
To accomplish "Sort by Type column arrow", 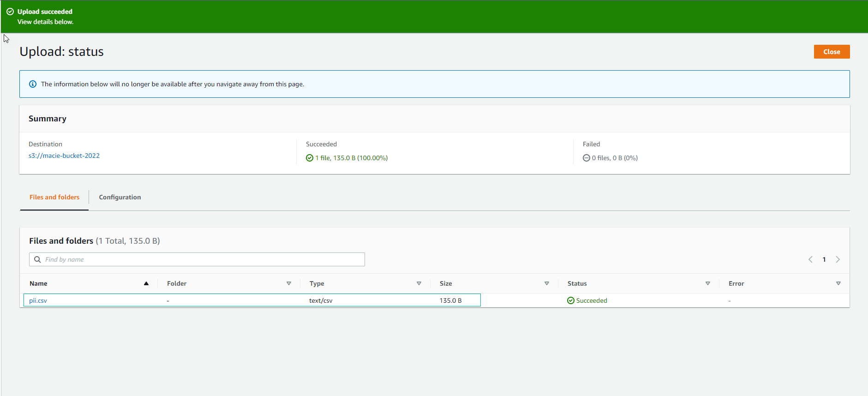I will click(x=419, y=283).
